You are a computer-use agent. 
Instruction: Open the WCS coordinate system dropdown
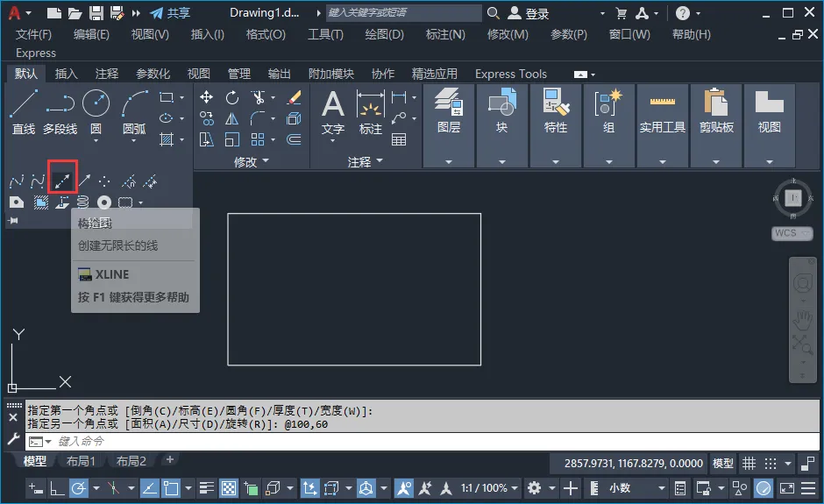click(x=792, y=233)
